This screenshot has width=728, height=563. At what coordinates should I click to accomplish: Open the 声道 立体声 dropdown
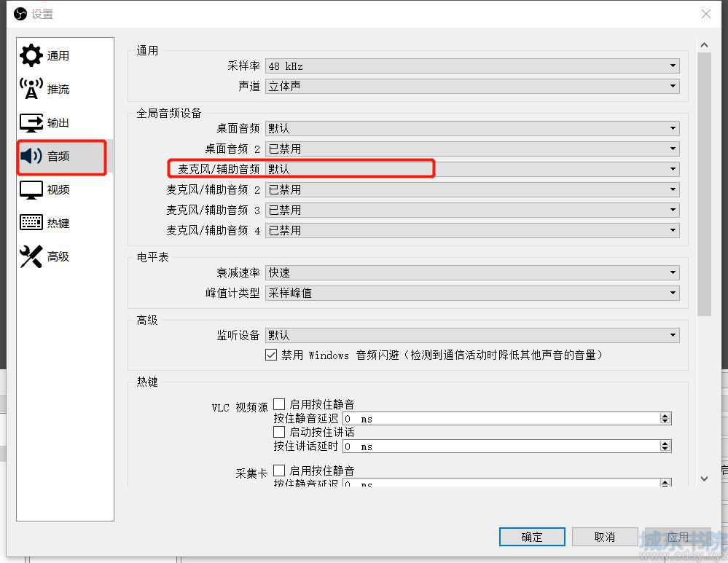[x=472, y=86]
